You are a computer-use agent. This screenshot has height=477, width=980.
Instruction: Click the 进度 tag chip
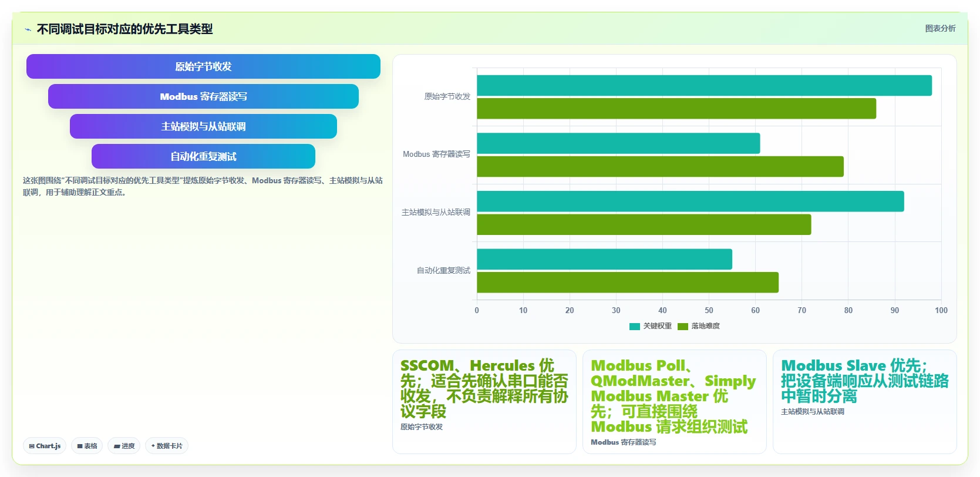(x=124, y=446)
